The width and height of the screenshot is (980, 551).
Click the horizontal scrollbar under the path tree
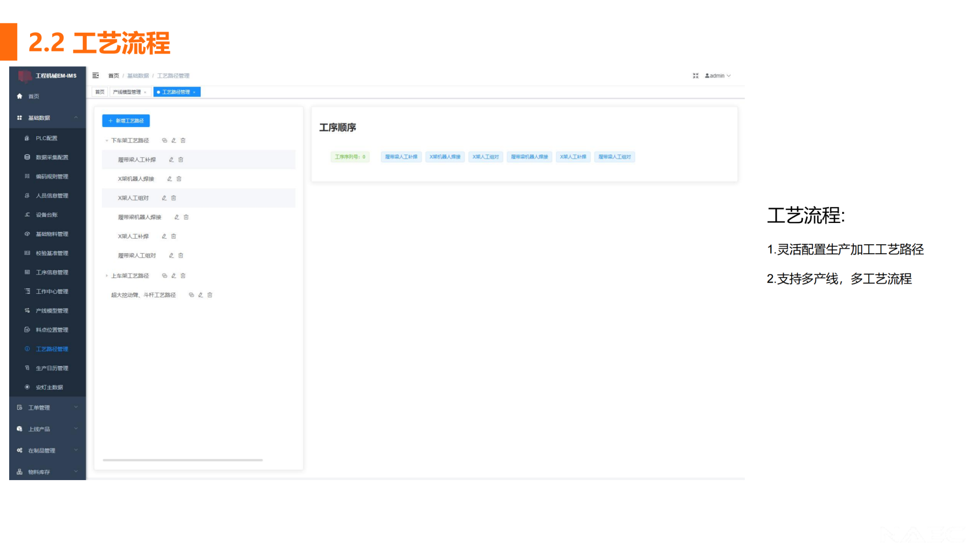point(183,460)
